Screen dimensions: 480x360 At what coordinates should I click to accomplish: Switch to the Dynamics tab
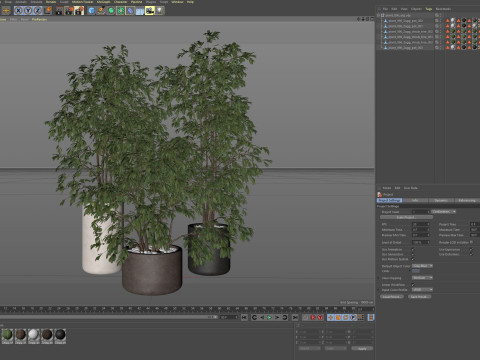441,200
